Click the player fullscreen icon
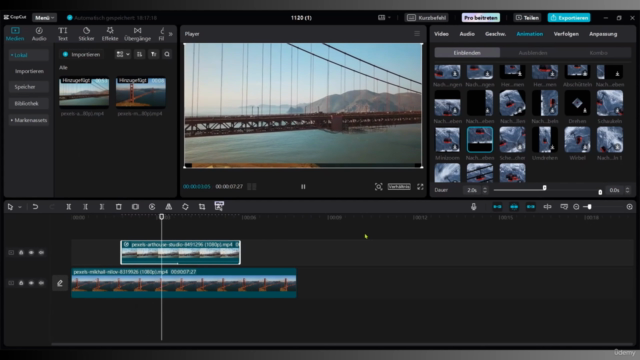This screenshot has width=640, height=360. point(420,187)
